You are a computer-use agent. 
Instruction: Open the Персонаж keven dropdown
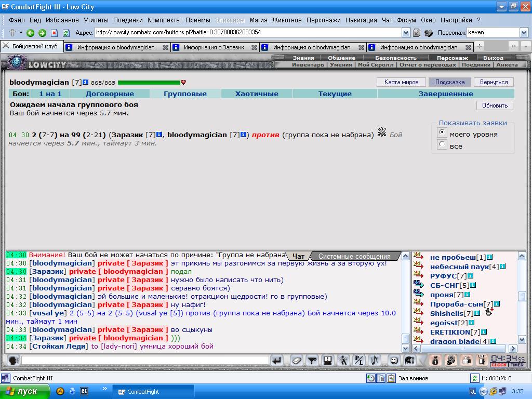click(x=524, y=33)
